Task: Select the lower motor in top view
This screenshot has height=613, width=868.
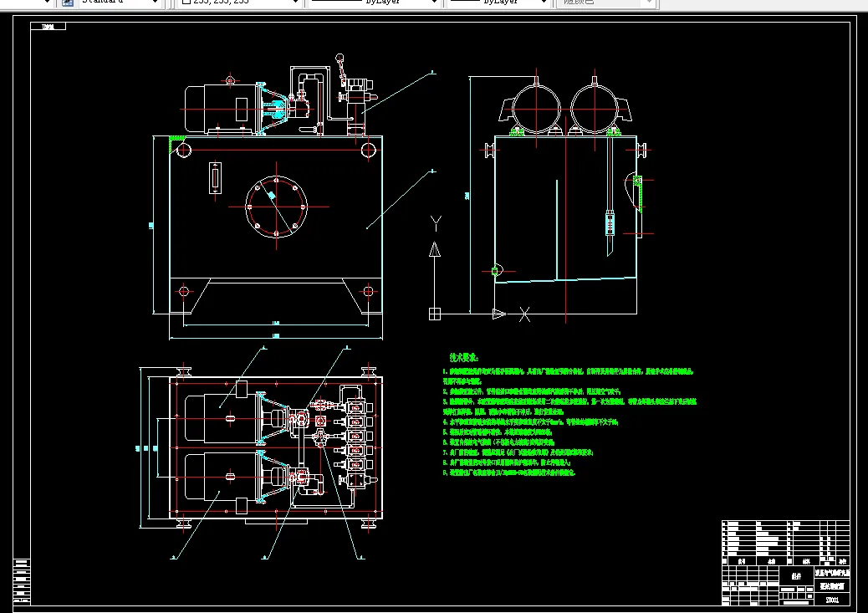Action: tap(222, 477)
